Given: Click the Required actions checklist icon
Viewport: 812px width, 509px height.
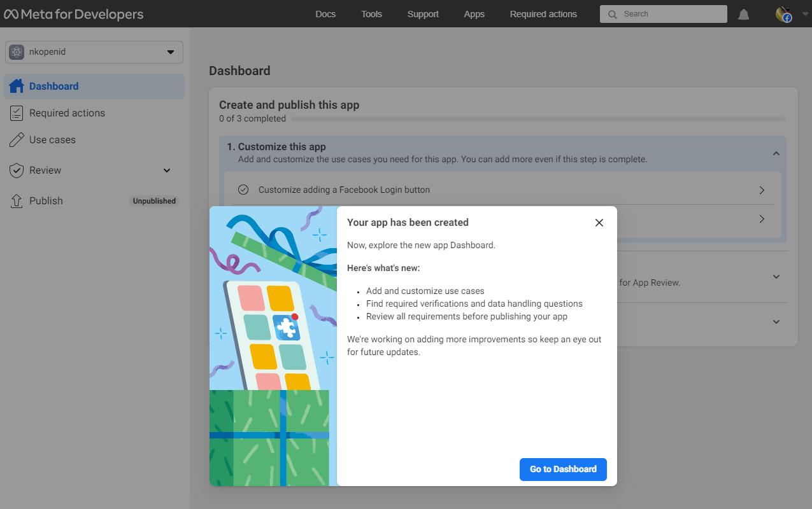Looking at the screenshot, I should (x=17, y=113).
